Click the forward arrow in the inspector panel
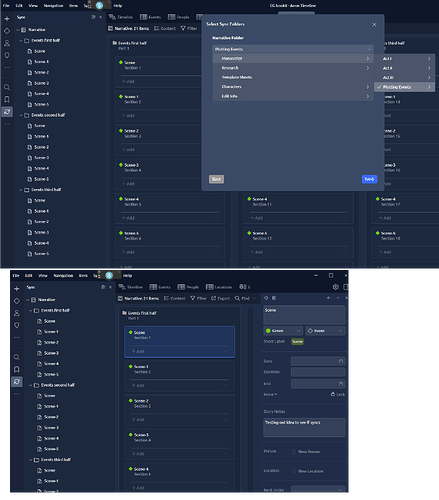 coord(337,298)
